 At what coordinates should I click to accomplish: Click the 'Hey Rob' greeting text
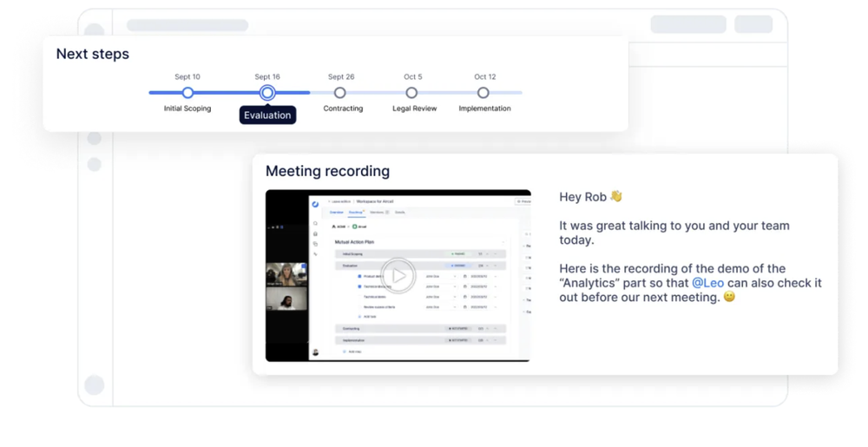tap(583, 197)
